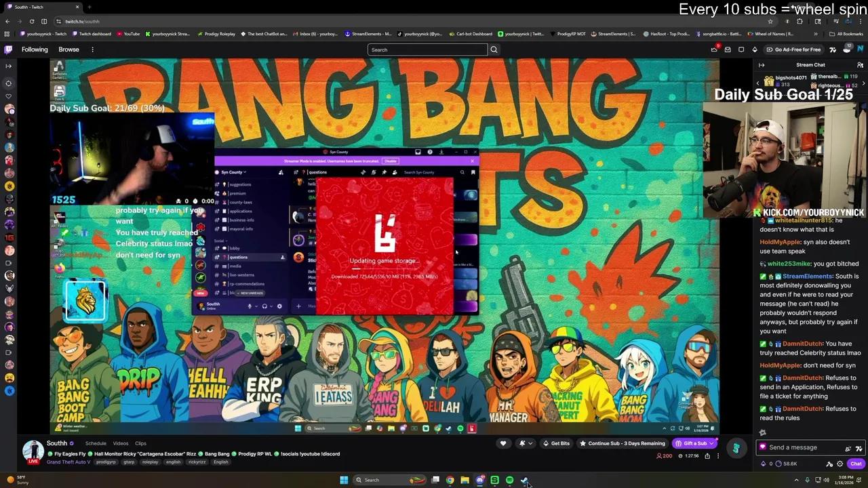This screenshot has height=488, width=868.
Task: Select the pin icon in Discord channel header
Action: coord(384,172)
